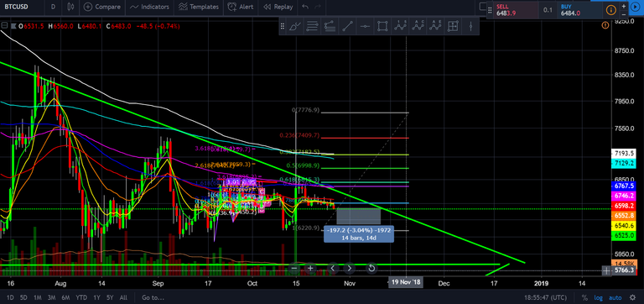The height and width of the screenshot is (304, 644).
Task: Click the flag icon beside OHLC values
Action: tap(14, 26)
